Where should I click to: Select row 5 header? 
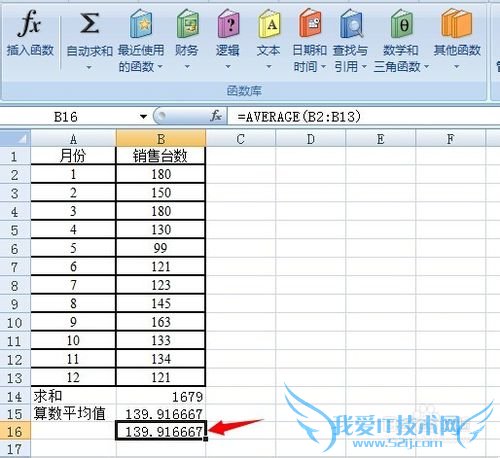15,230
